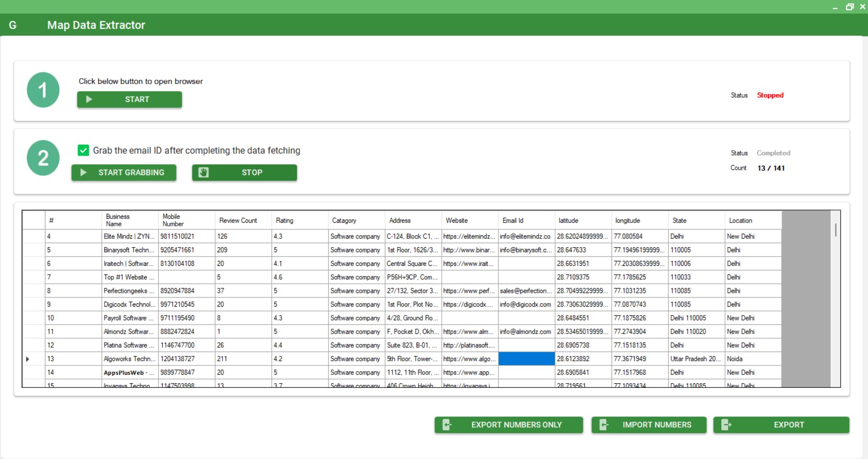Click the info@digicodx.com email cell
Viewport: 868px width, 459px height.
pyautogui.click(x=527, y=304)
